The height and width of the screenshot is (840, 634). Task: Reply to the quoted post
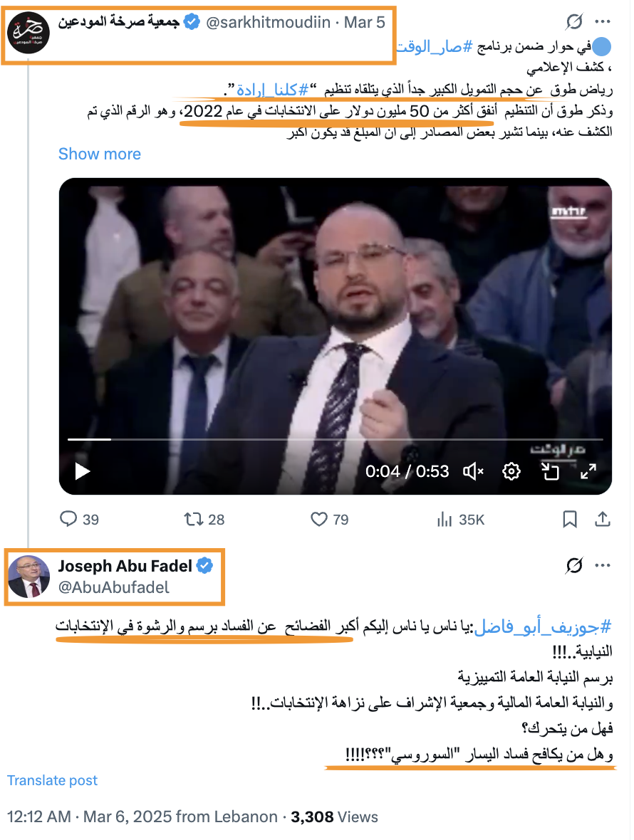(x=79, y=519)
